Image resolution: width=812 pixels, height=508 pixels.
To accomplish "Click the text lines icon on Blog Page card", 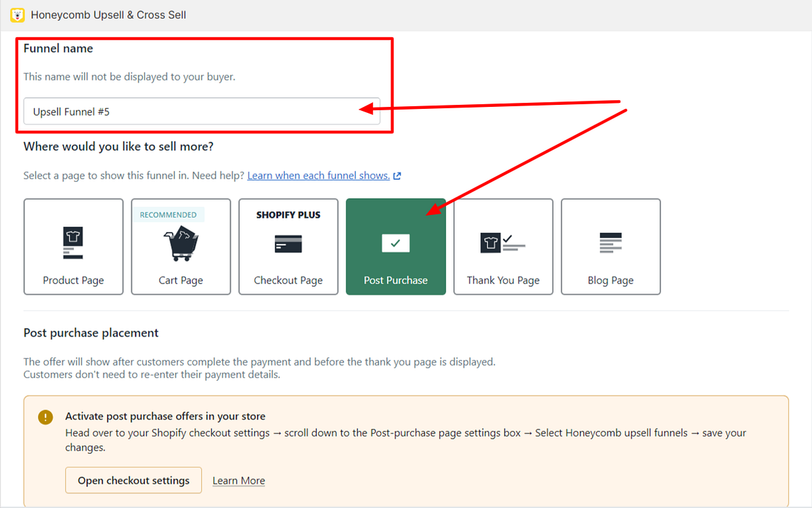I will tap(610, 242).
